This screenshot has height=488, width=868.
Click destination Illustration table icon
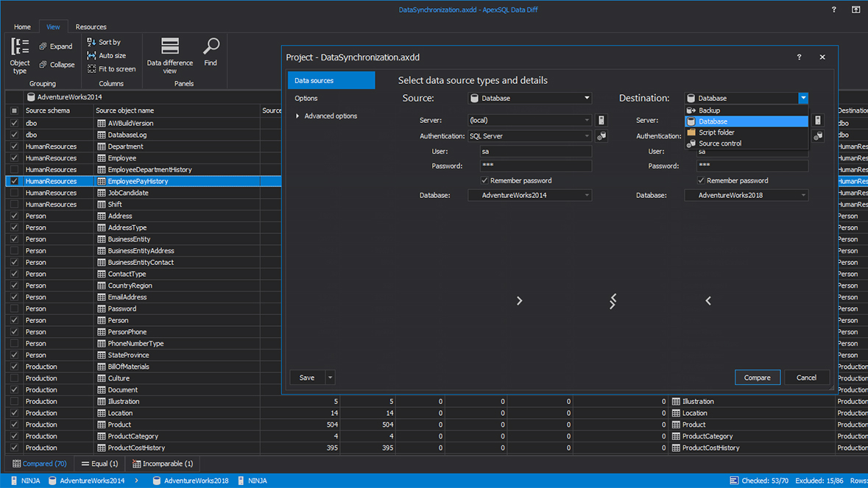[x=676, y=401]
